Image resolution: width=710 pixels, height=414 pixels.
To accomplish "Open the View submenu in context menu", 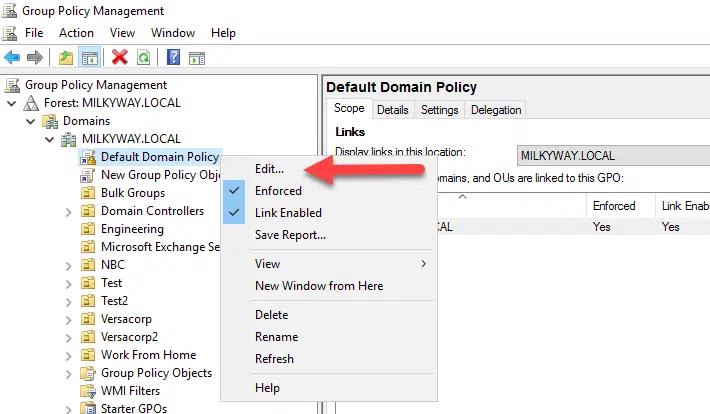I will 330,264.
